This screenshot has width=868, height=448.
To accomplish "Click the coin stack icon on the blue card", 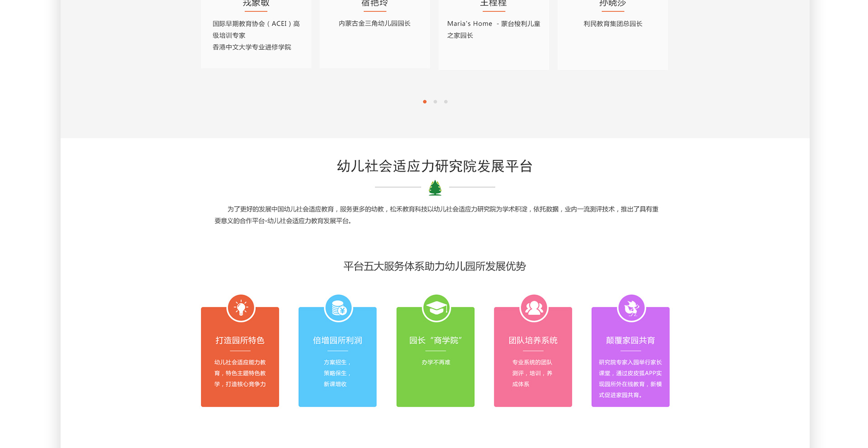I will point(338,308).
